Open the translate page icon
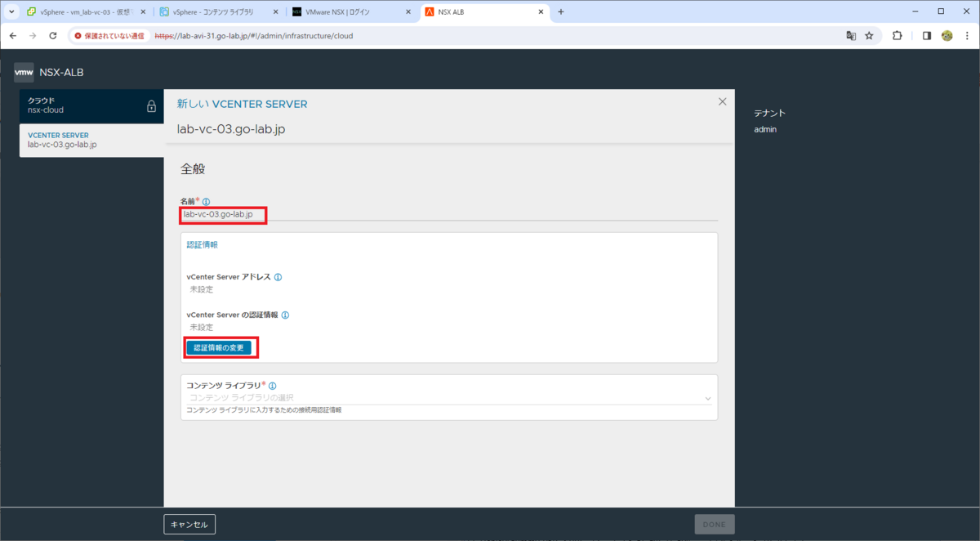 (851, 36)
